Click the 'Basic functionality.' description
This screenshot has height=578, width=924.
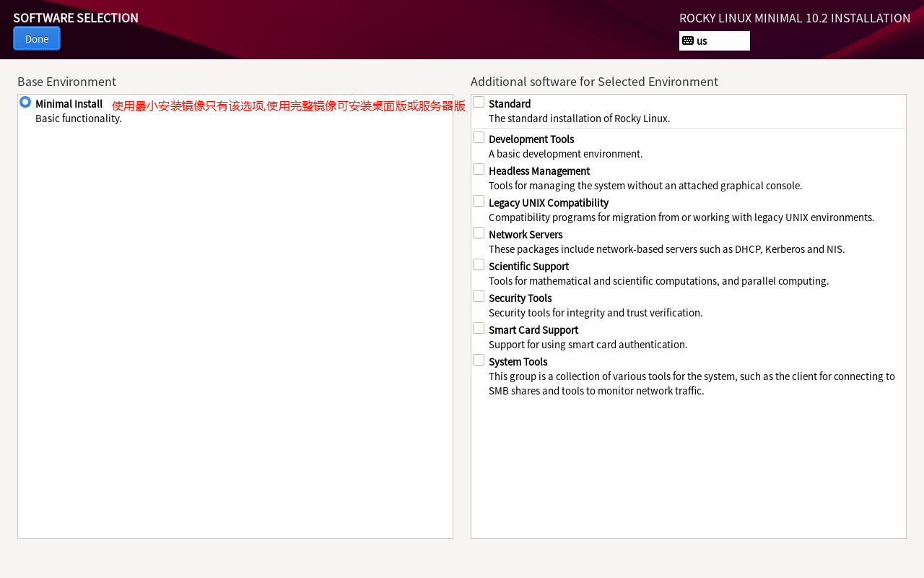tap(79, 118)
